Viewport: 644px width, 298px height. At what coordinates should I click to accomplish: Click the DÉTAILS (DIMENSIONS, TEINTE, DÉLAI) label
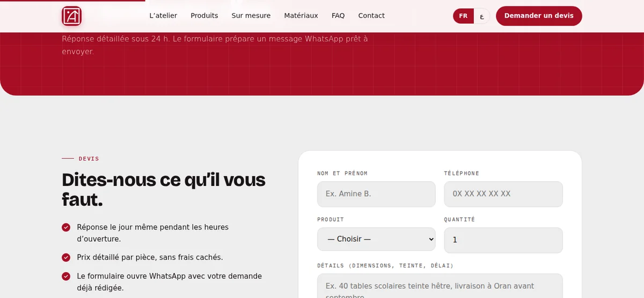(x=385, y=266)
